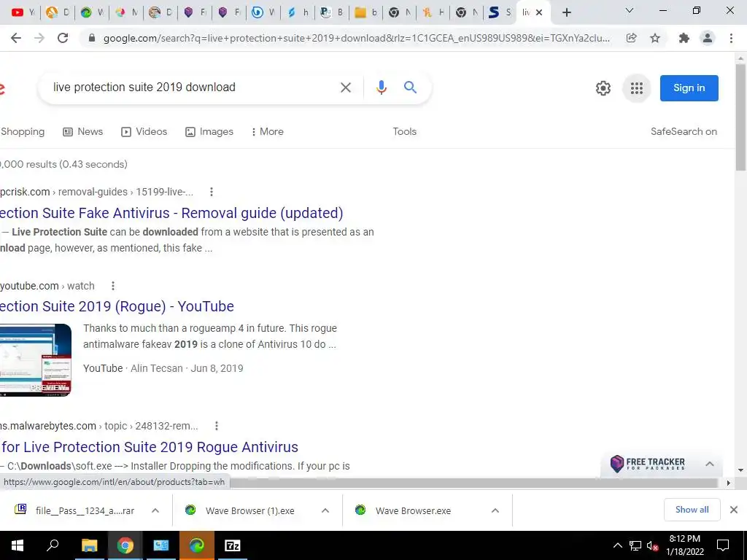Switch to Chrome on the taskbar
The width and height of the screenshot is (747, 560).
coord(125,545)
